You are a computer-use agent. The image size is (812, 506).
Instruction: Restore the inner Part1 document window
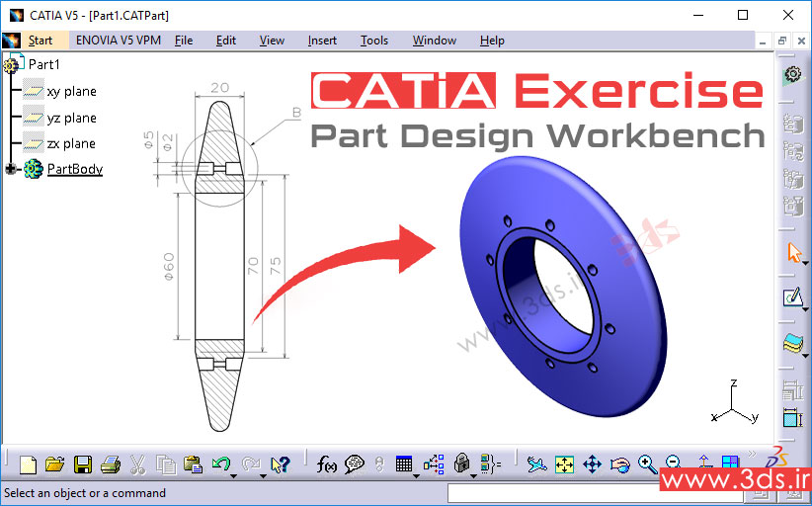pos(782,41)
